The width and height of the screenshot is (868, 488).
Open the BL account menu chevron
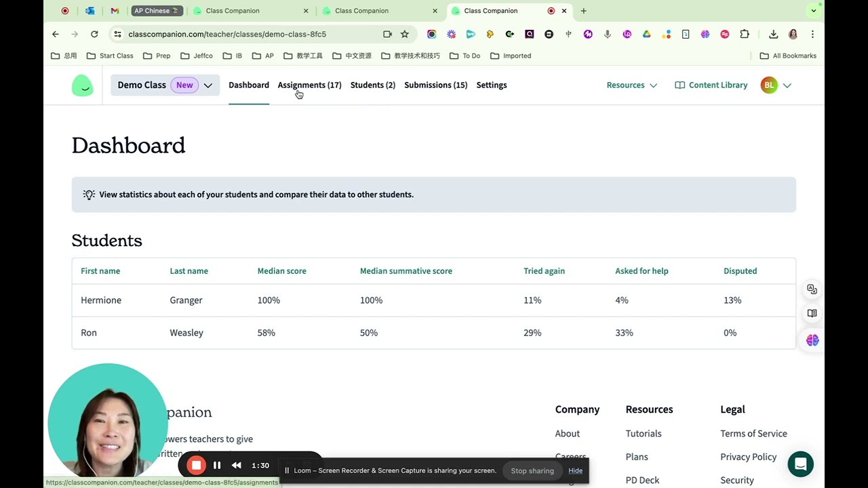click(787, 85)
